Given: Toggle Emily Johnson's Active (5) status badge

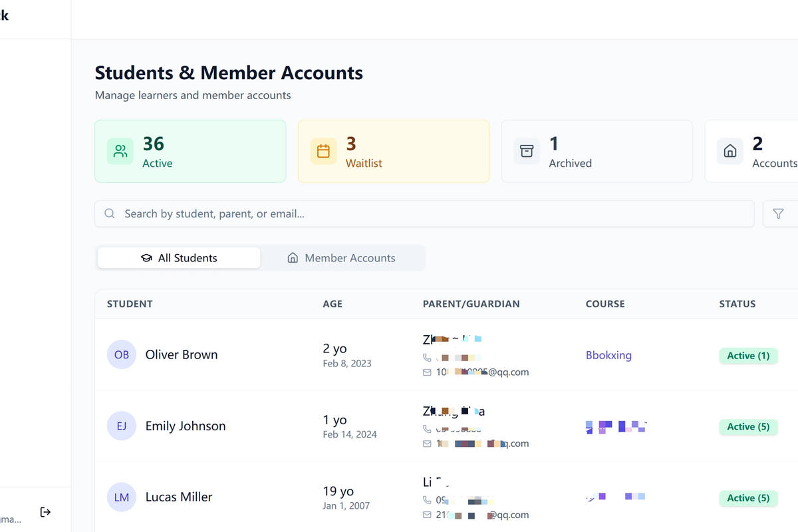Looking at the screenshot, I should 748,427.
